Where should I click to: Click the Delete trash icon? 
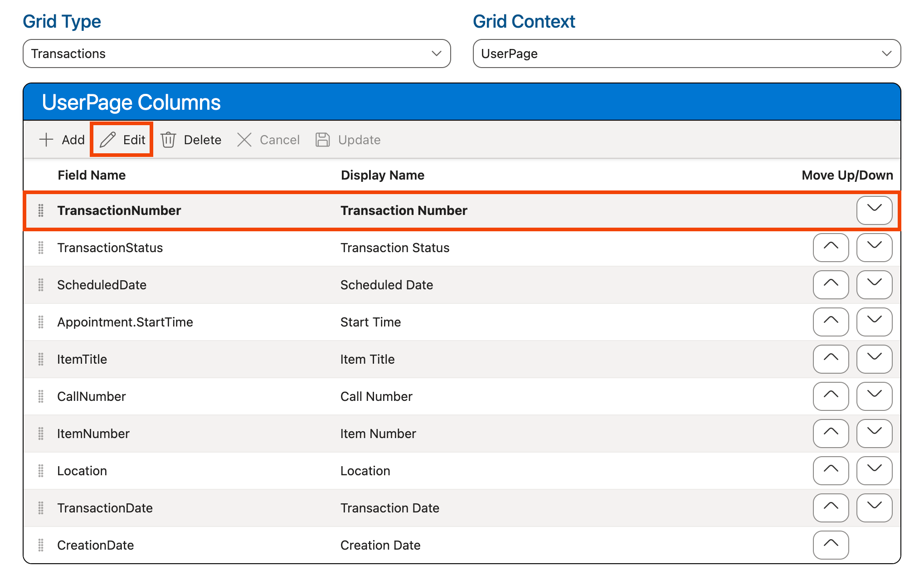pyautogui.click(x=169, y=140)
